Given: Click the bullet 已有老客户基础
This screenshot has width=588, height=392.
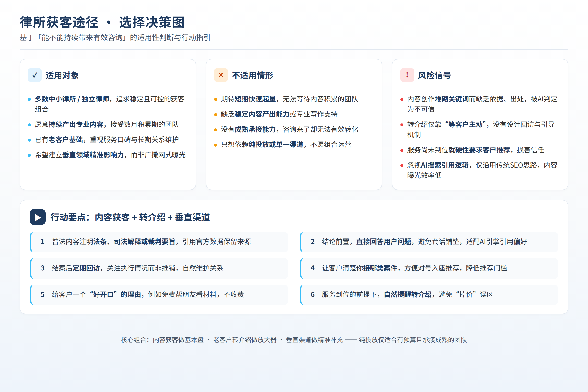Looking at the screenshot, I should pyautogui.click(x=108, y=140).
